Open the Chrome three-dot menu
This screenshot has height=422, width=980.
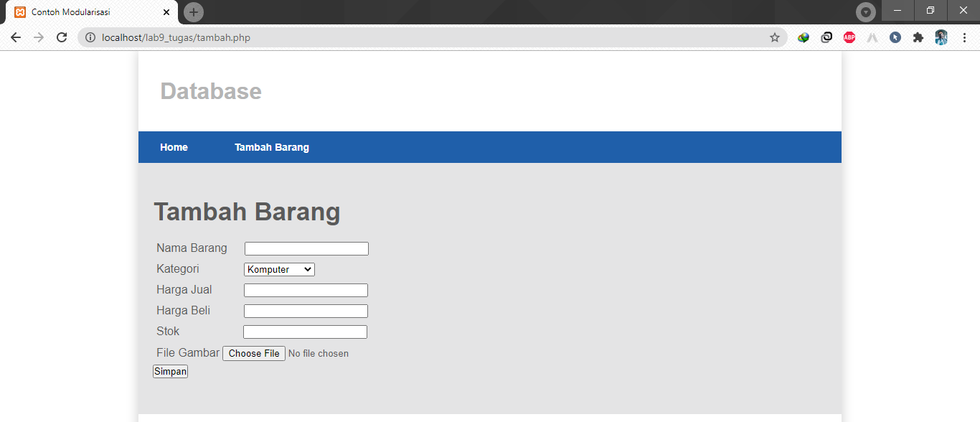tap(964, 37)
